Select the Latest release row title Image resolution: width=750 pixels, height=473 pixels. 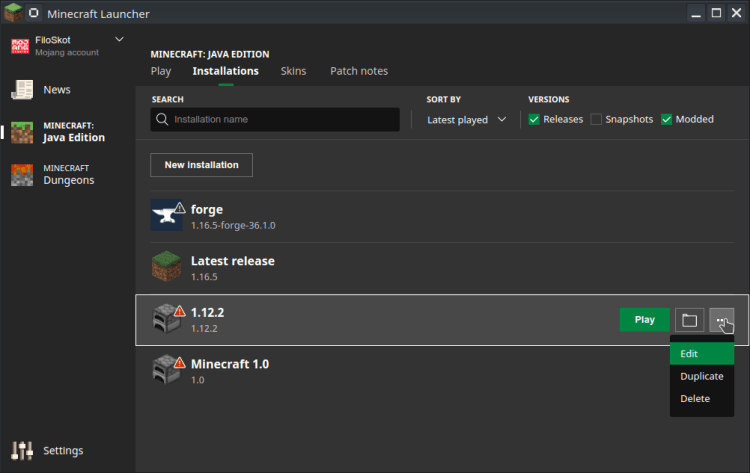tap(233, 261)
